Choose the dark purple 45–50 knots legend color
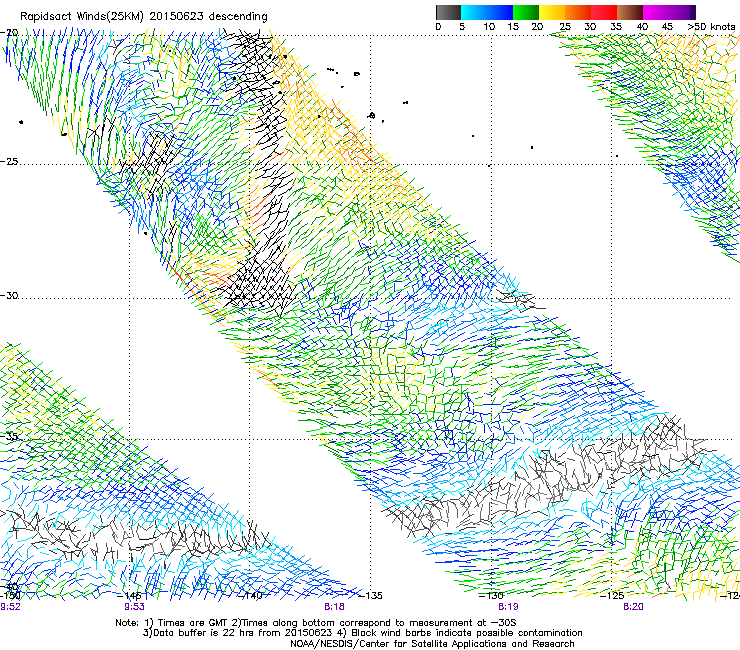 [682, 12]
